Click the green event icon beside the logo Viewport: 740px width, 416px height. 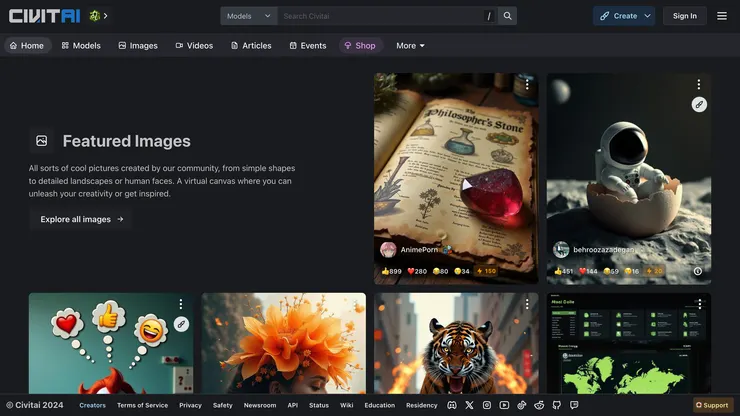pyautogui.click(x=94, y=16)
